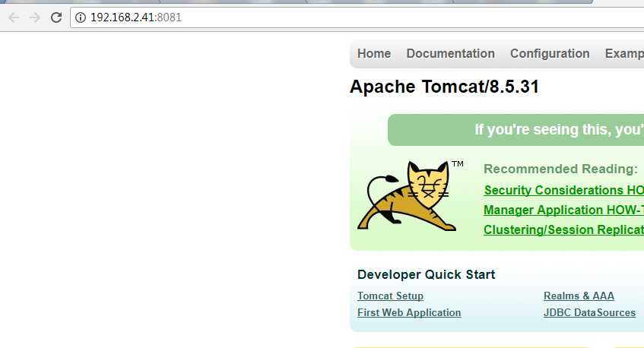The image size is (644, 348).
Task: Open the Examples menu item
Action: [x=624, y=54]
